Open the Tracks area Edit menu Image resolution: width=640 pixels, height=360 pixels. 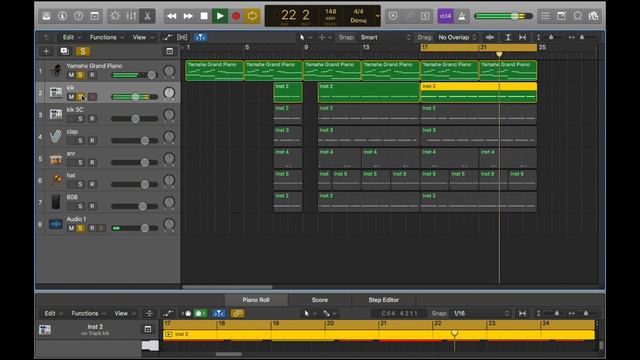(71, 37)
